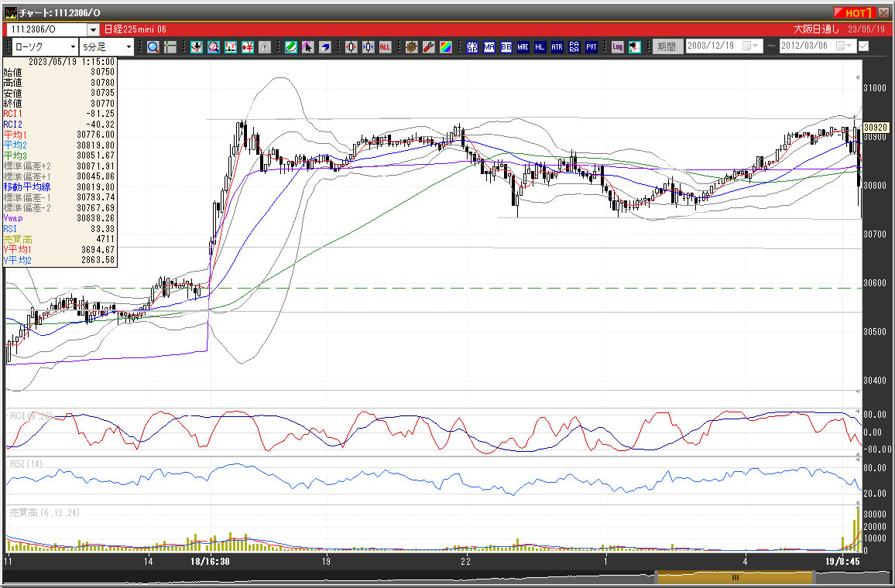Click the yen symbol icon
This screenshot has width=895, height=588.
coord(248,46)
